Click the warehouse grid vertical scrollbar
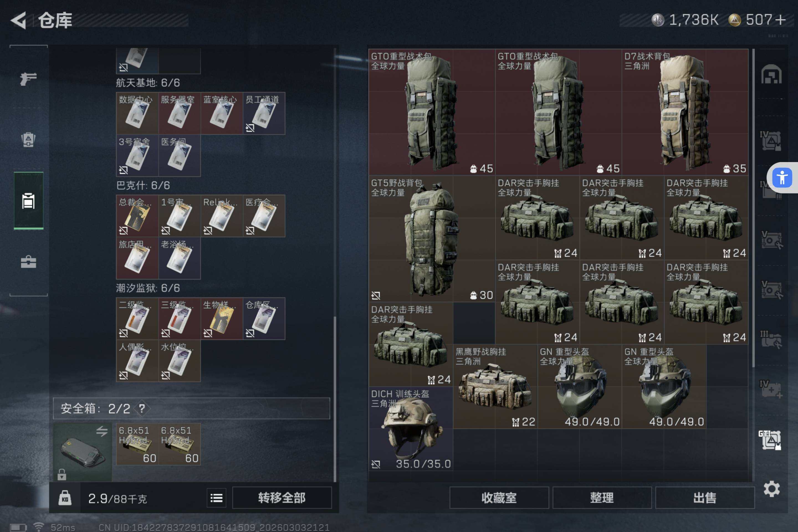This screenshot has height=532, width=798. click(754, 208)
